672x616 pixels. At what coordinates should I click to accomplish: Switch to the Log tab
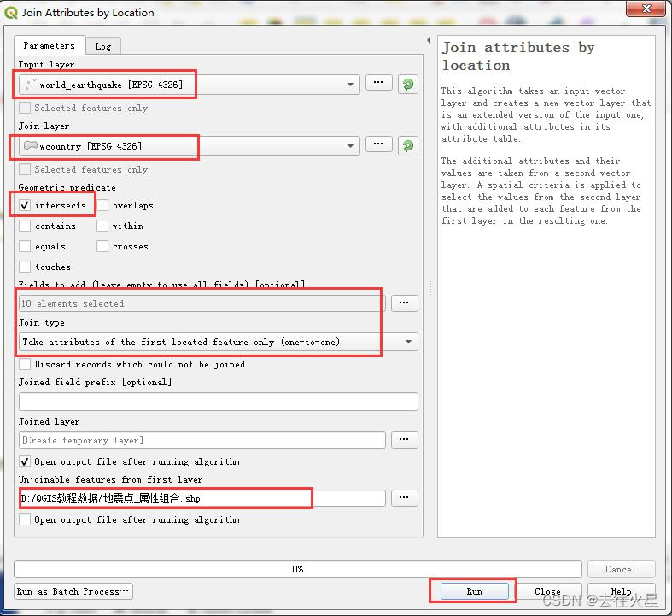(103, 46)
